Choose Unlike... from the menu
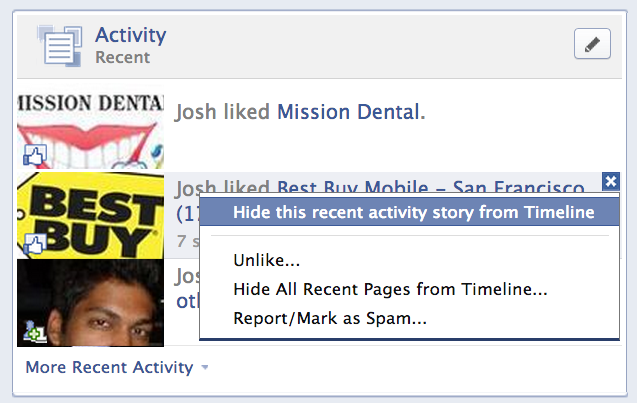The width and height of the screenshot is (637, 403). [267, 261]
